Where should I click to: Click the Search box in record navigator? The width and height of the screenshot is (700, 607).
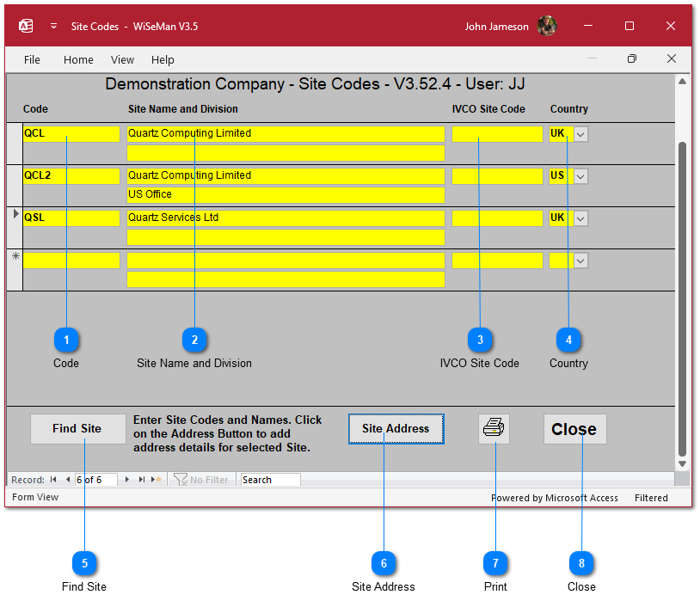(270, 480)
